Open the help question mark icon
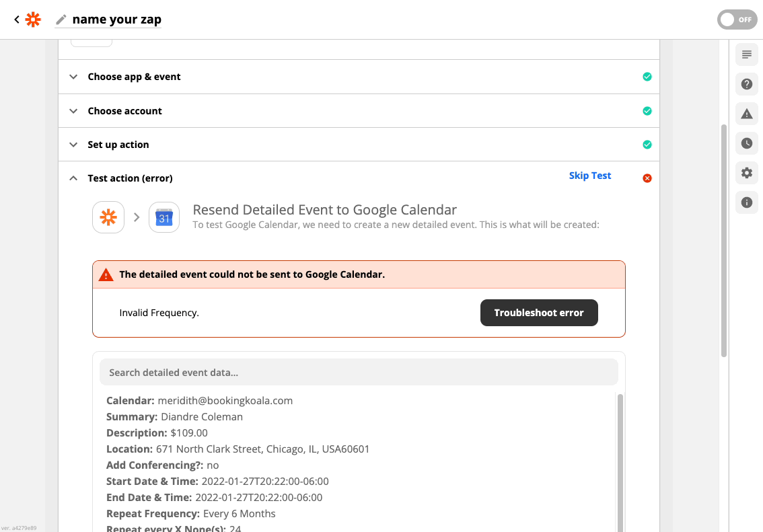The height and width of the screenshot is (532, 763). pos(746,84)
